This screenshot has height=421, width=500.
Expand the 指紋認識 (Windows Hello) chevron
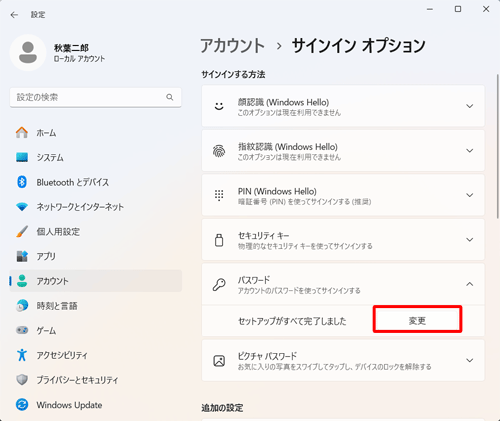coord(470,151)
